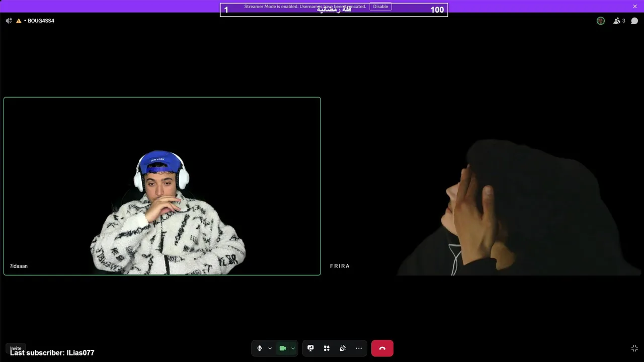Open microphone input options chevron
644x362 pixels.
click(270, 348)
